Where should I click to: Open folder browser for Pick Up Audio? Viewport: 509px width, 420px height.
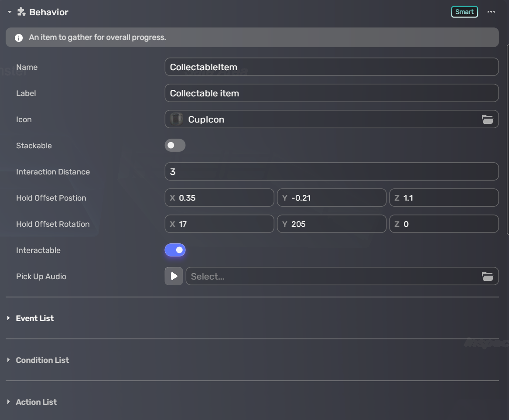point(487,276)
